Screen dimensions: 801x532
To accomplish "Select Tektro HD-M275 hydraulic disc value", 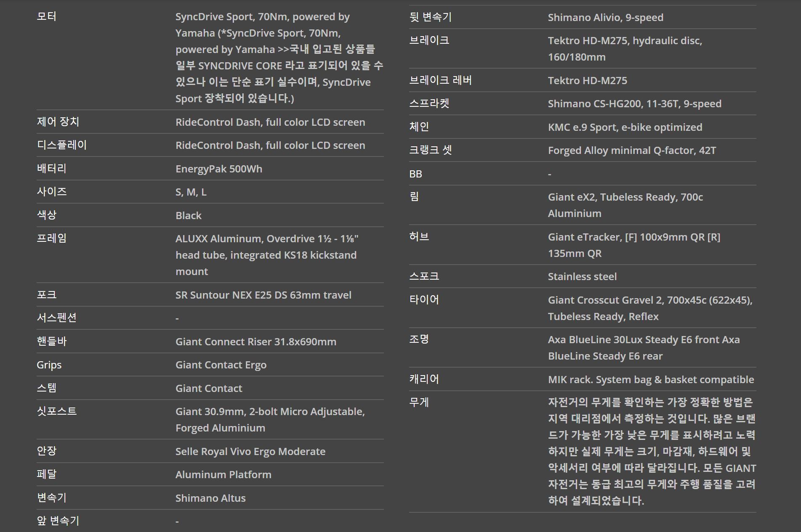I will 625,49.
